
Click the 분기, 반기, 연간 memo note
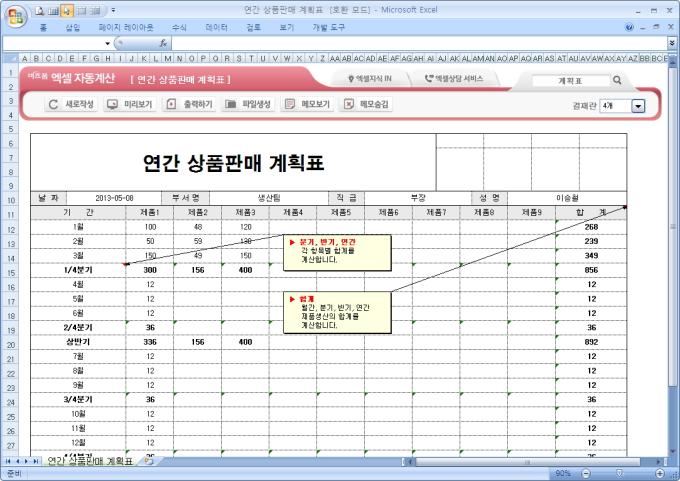coord(337,253)
